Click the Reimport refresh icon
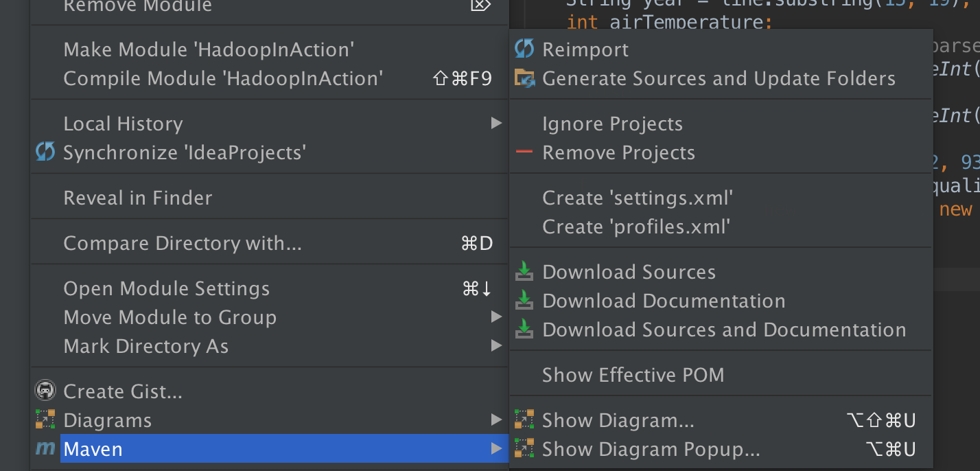This screenshot has width=980, height=471. coord(524,49)
